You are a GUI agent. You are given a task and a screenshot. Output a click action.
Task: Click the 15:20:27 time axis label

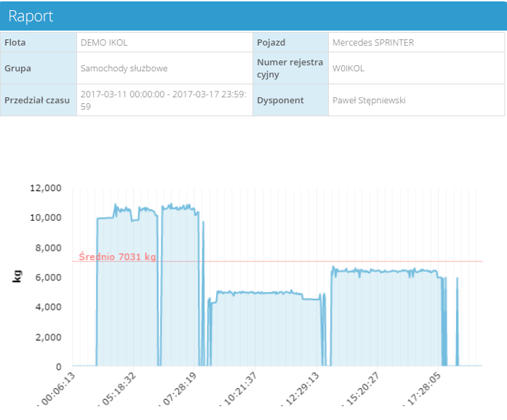tap(362, 389)
